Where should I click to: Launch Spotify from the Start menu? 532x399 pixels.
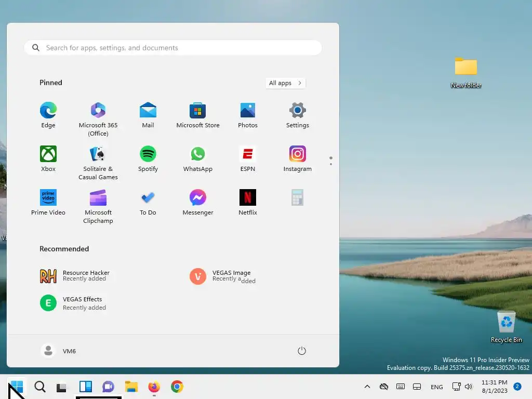coord(148,159)
